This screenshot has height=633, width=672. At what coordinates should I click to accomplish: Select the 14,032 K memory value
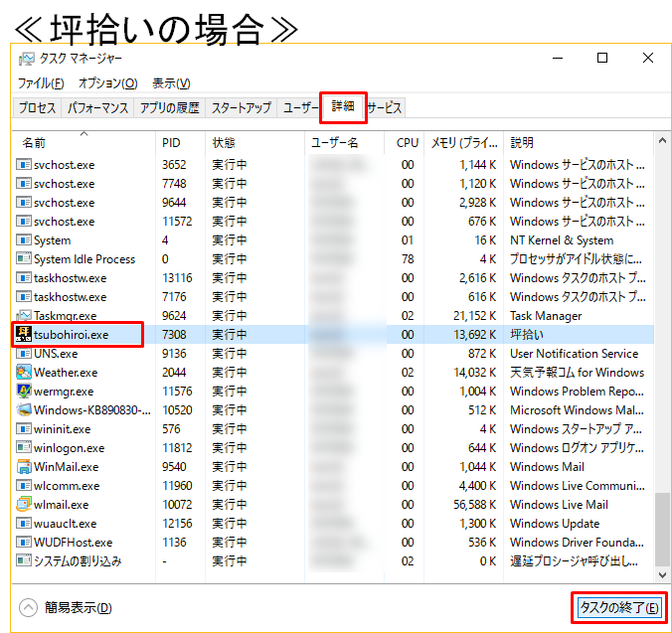tap(475, 372)
